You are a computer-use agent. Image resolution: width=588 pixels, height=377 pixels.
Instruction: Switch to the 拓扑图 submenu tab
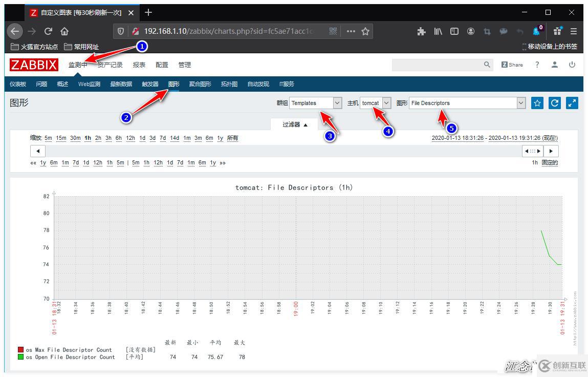point(229,83)
